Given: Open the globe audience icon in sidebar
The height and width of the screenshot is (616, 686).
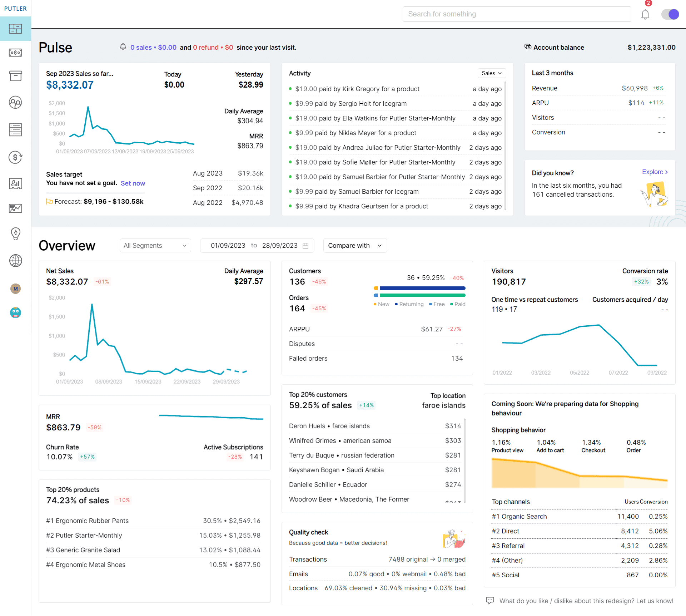Looking at the screenshot, I should pos(15,261).
